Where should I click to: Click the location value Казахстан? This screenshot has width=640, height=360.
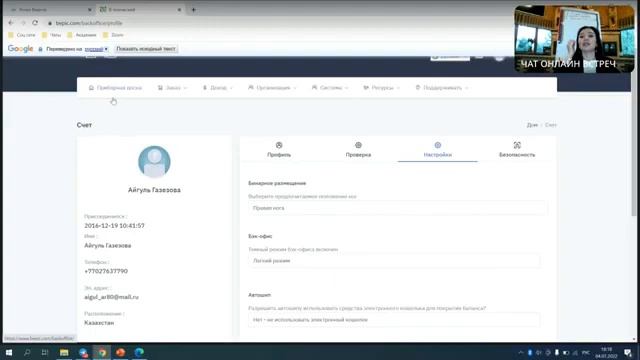99,323
